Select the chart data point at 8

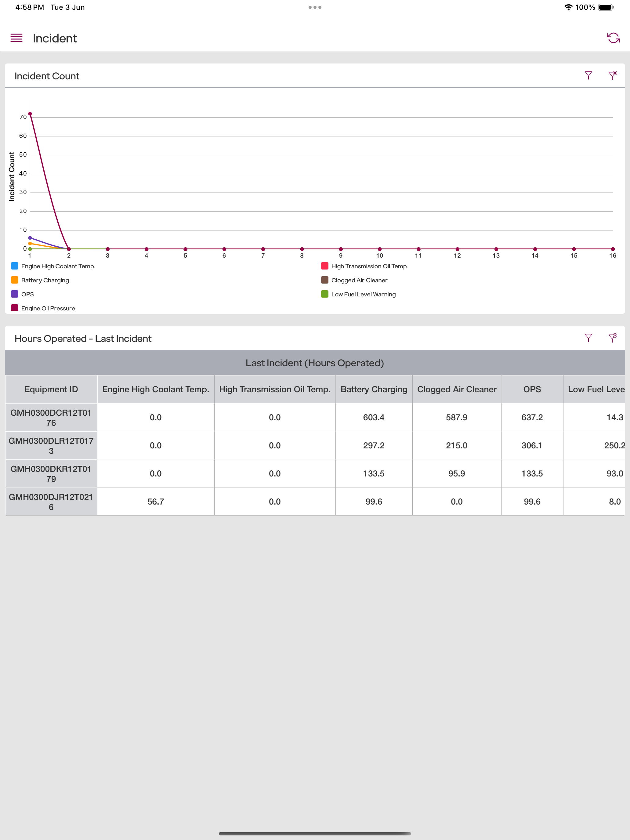tap(302, 249)
